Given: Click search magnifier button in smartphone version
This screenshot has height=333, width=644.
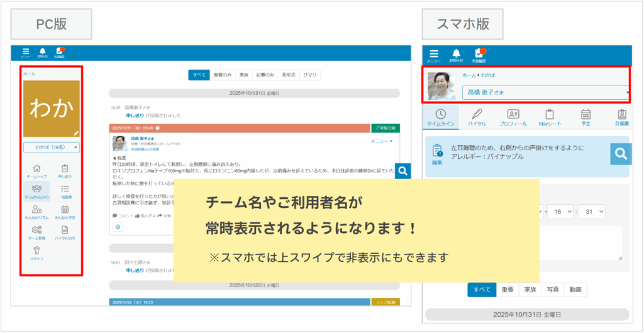Looking at the screenshot, I should point(621,154).
